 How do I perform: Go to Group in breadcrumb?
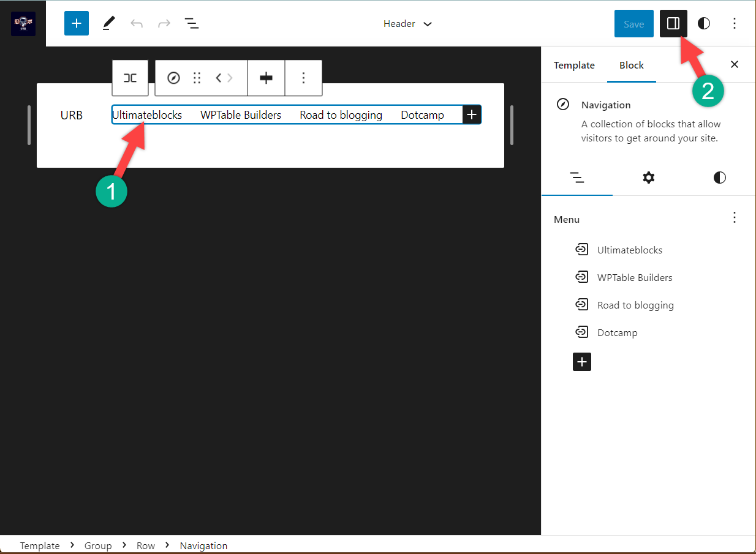(98, 545)
